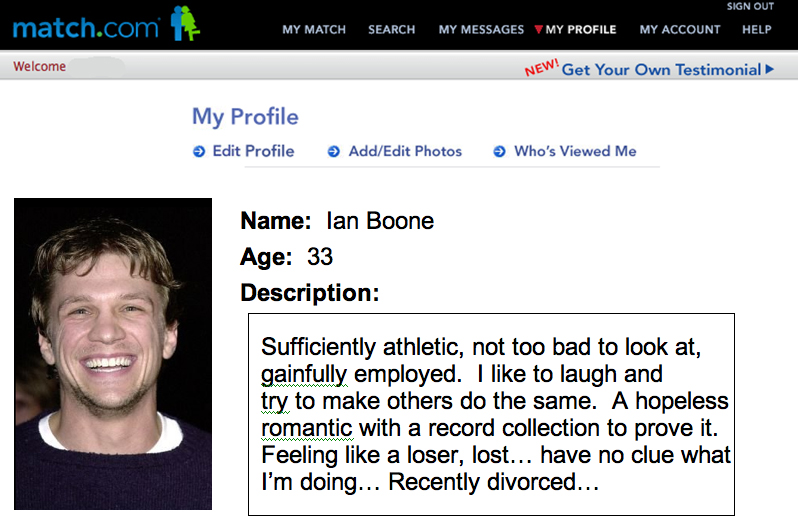798x524 pixels.
Task: Open the Who's Viewed Me link
Action: point(575,151)
